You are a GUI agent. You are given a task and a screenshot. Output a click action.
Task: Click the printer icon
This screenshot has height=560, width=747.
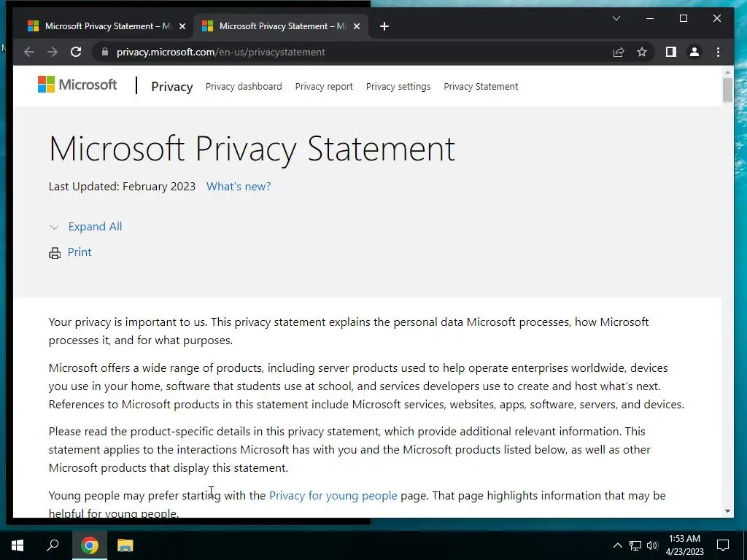(x=55, y=253)
